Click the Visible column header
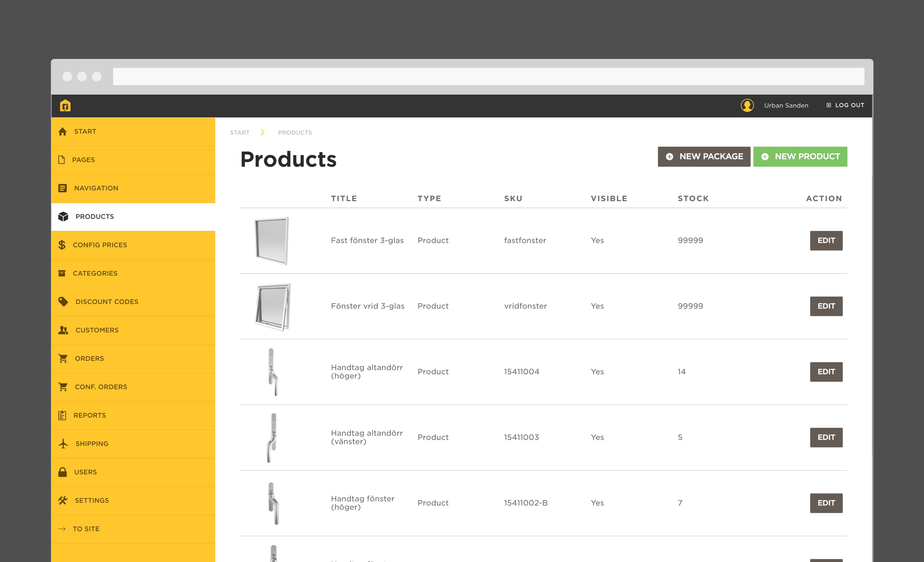 (609, 199)
